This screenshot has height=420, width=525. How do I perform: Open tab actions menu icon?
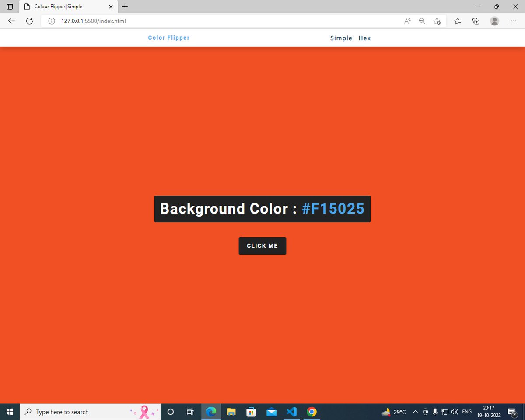pos(10,7)
